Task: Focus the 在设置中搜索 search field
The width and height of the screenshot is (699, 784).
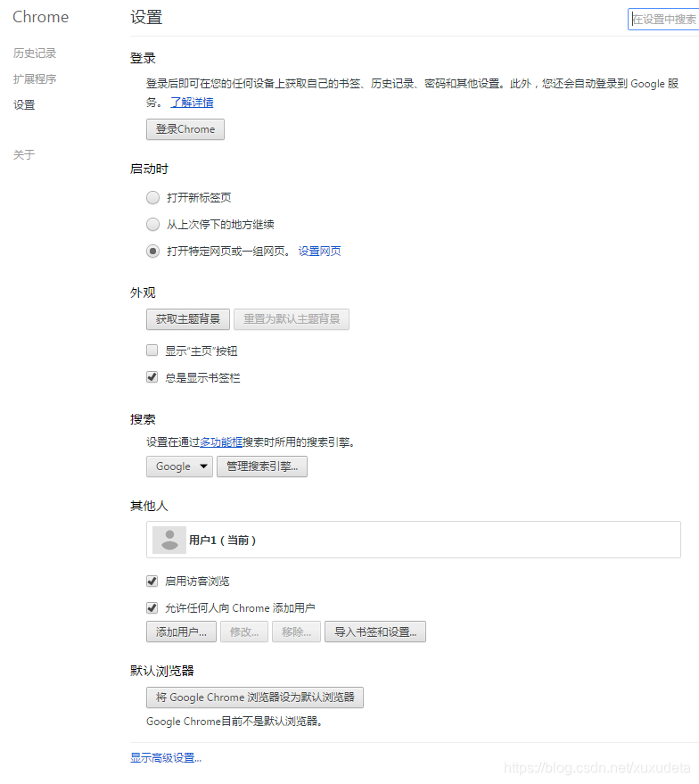Action: coord(663,19)
